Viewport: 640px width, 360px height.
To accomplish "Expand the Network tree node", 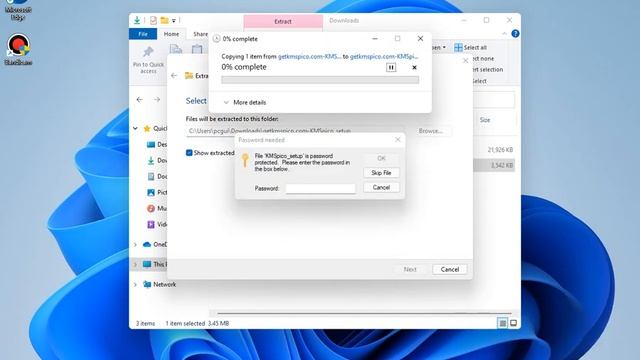I will pyautogui.click(x=135, y=284).
